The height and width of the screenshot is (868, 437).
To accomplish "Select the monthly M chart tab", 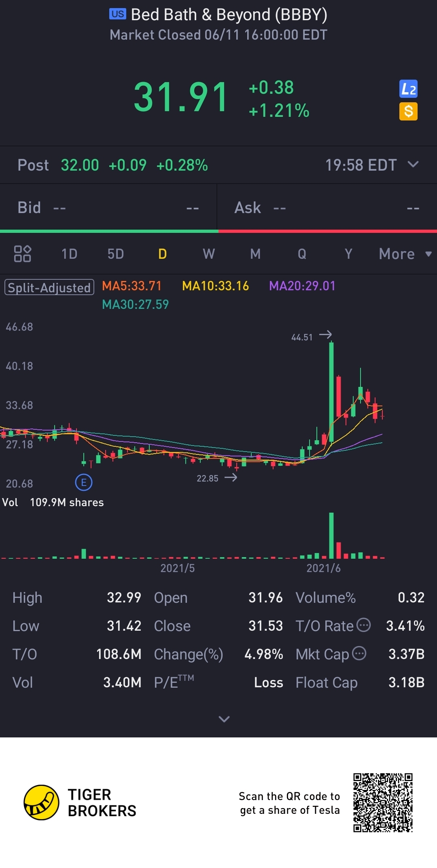I will pyautogui.click(x=255, y=254).
